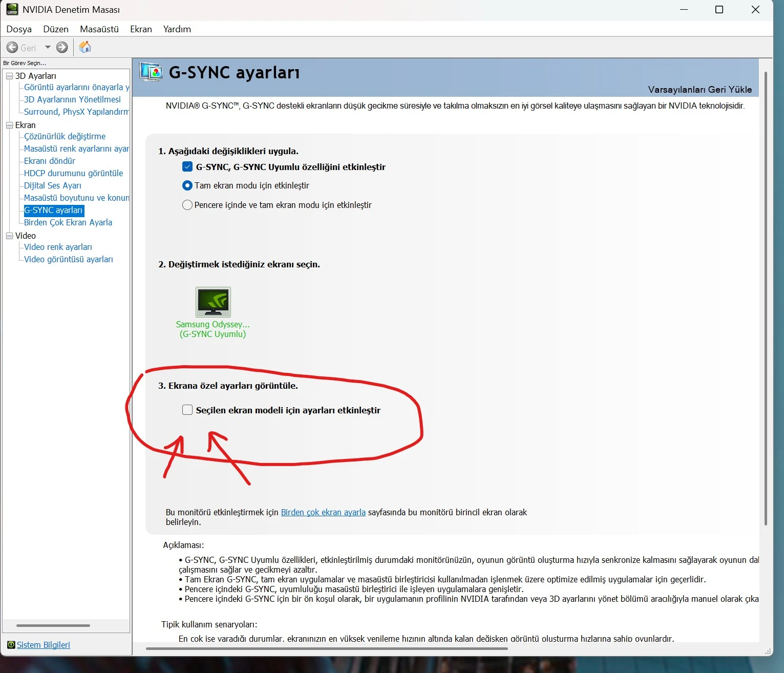This screenshot has height=673, width=784.
Task: Open Surround, PhysX Yapılandırma item
Action: [76, 112]
